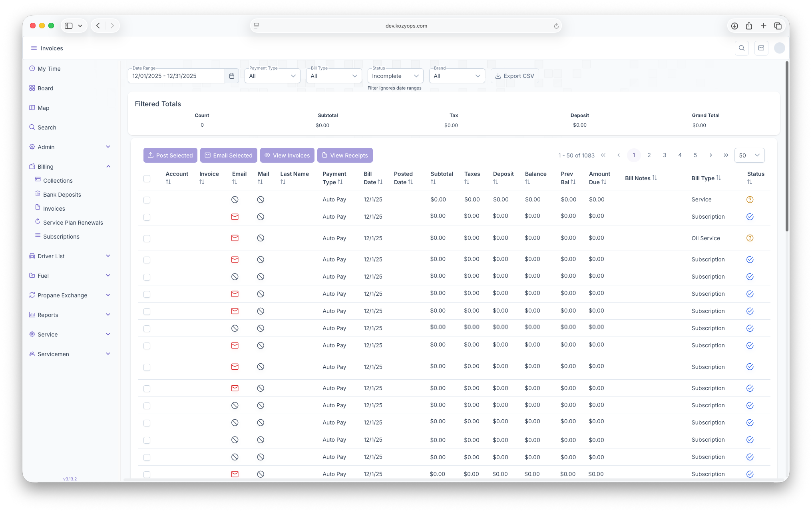Image resolution: width=812 pixels, height=512 pixels.
Task: Check the first invoice row checkbox
Action: [147, 200]
